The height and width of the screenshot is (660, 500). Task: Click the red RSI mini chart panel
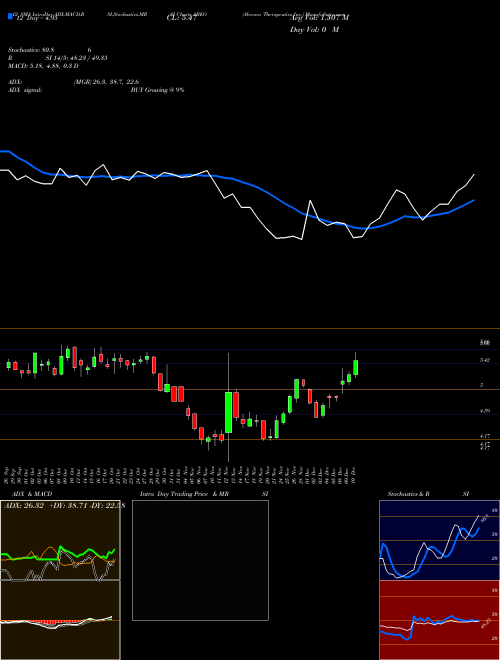click(439, 620)
